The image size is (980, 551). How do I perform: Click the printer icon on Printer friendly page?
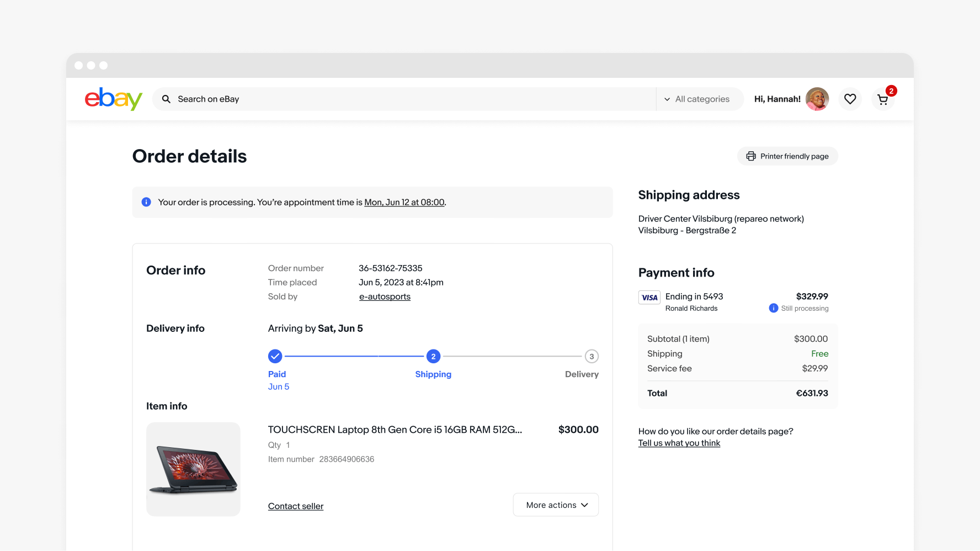pyautogui.click(x=751, y=156)
